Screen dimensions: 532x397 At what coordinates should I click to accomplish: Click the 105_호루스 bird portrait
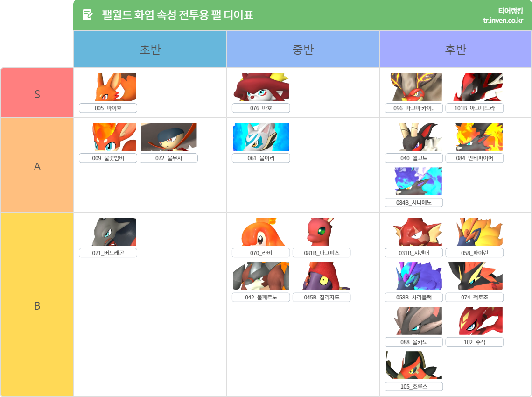pos(414,365)
